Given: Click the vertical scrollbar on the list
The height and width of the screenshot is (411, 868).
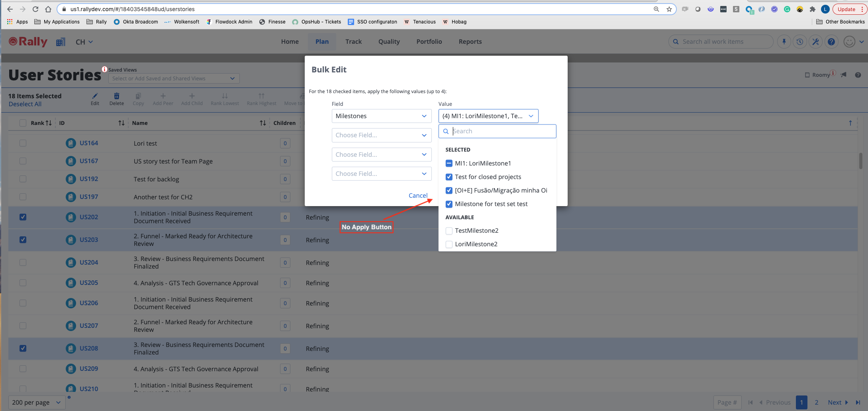Looking at the screenshot, I should (860, 161).
